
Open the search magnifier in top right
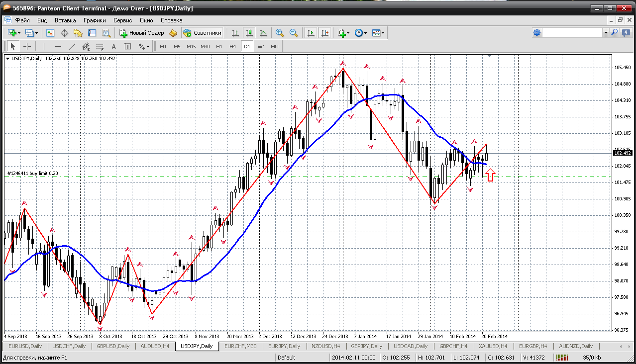tap(614, 32)
